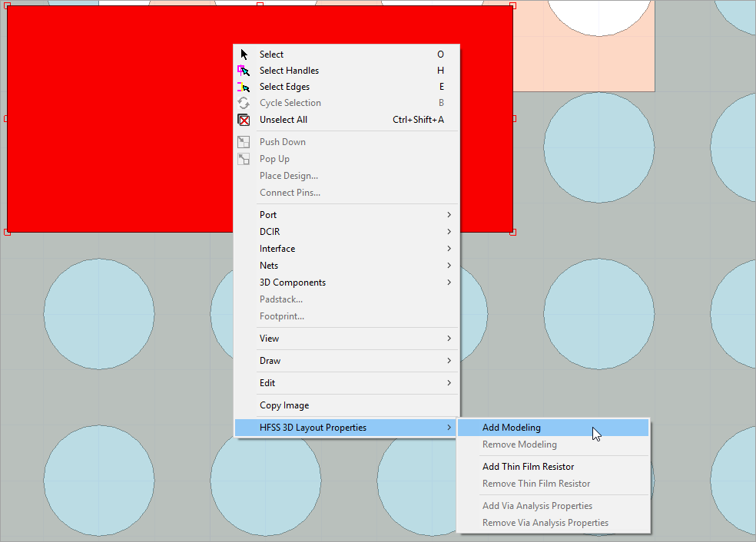Click the Select tool arrow icon
The height and width of the screenshot is (542, 756).
click(x=243, y=55)
